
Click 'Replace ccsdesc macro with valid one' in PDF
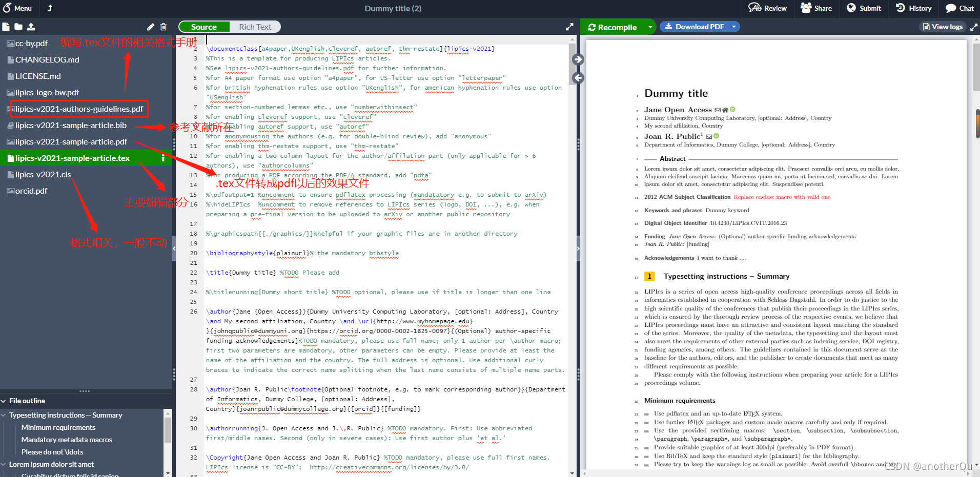[x=782, y=197]
